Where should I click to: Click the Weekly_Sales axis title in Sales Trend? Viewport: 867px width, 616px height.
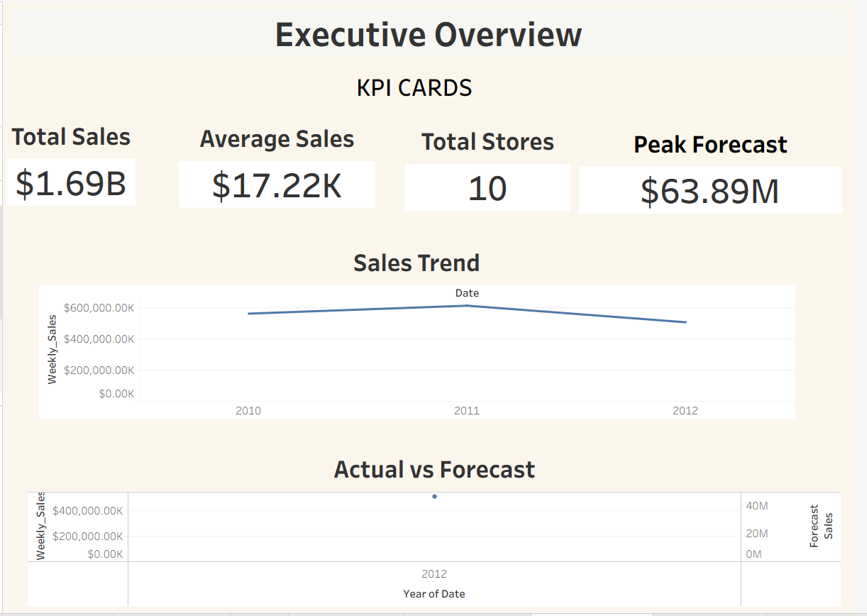(x=52, y=349)
